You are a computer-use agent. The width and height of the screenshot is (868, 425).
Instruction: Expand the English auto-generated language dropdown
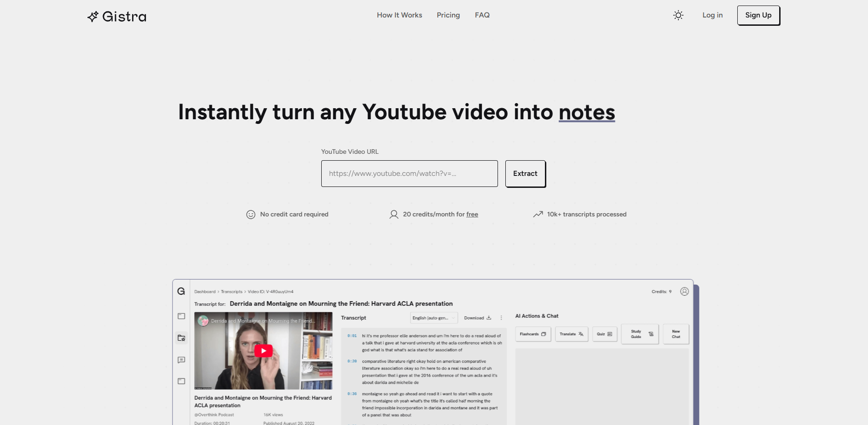pos(433,318)
